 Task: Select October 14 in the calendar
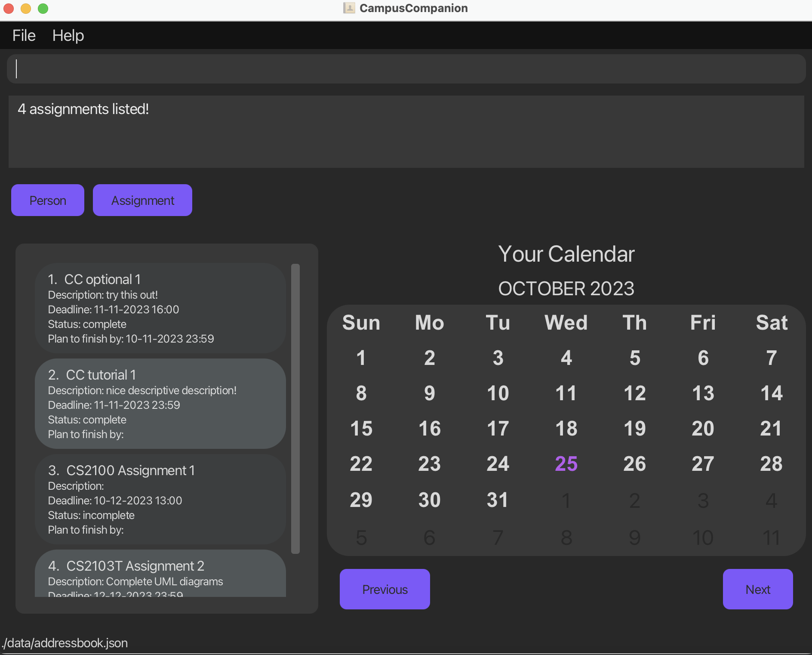(771, 393)
